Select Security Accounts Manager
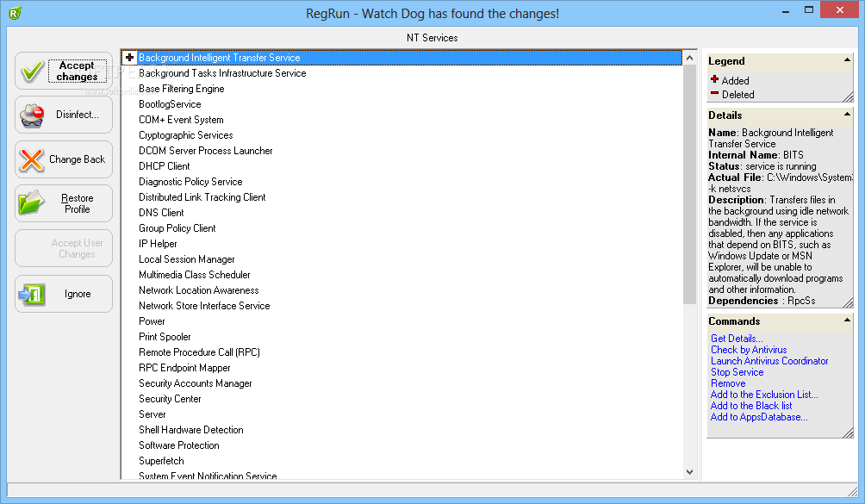Image resolution: width=865 pixels, height=504 pixels. (x=196, y=383)
